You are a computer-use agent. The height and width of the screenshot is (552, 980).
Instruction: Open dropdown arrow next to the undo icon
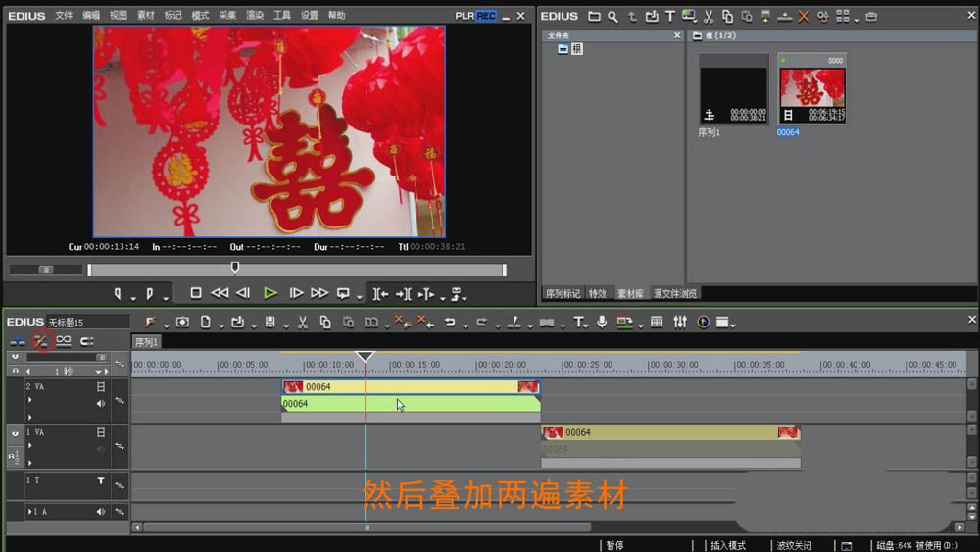464,325
